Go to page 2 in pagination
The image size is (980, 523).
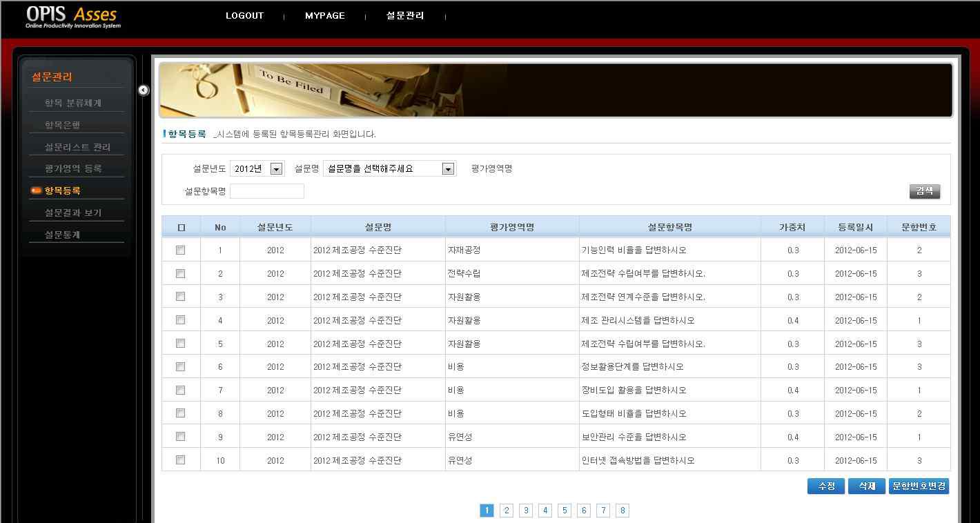pyautogui.click(x=507, y=511)
